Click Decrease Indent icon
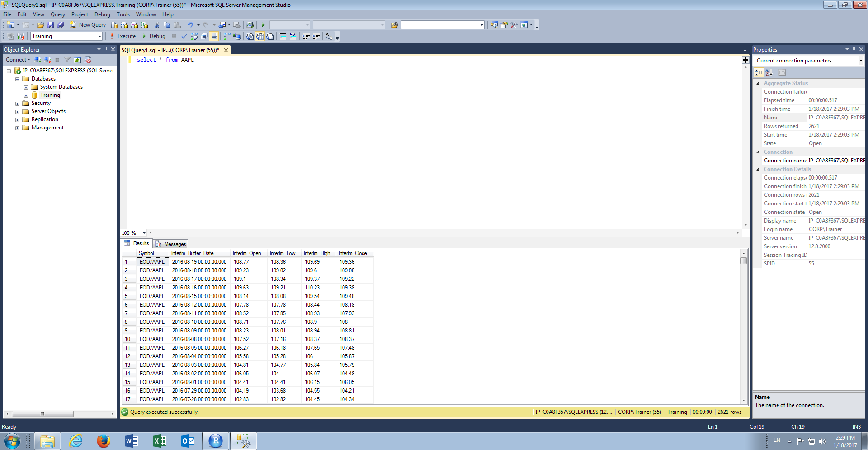Viewport: 868px width, 450px height. (x=307, y=36)
